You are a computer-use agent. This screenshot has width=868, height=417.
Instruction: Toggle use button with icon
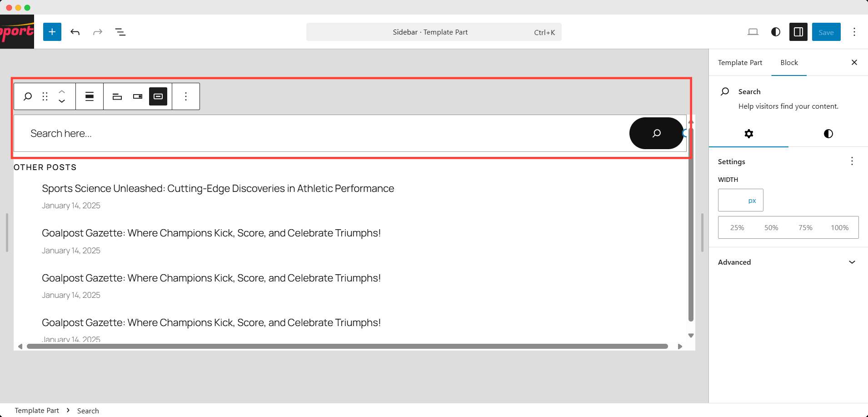(158, 96)
